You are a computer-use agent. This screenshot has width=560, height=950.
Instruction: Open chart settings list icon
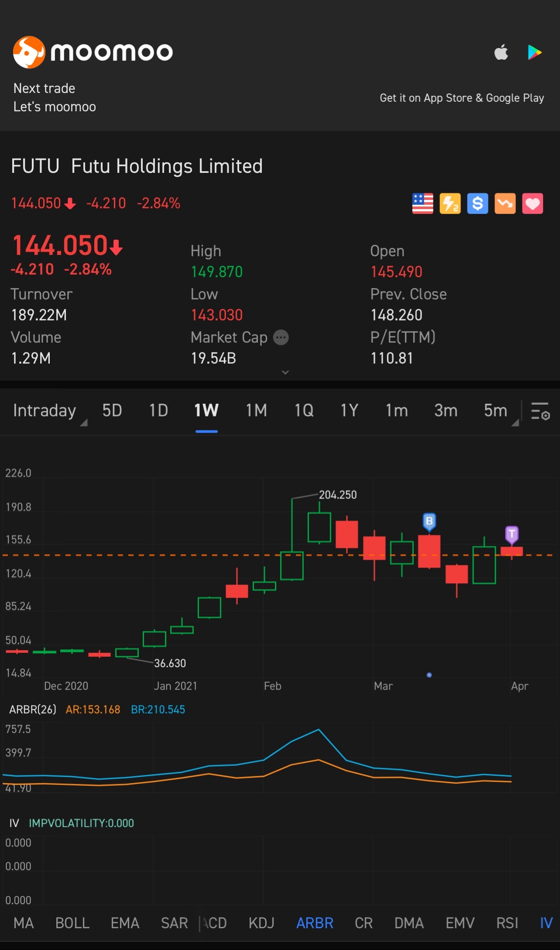[540, 411]
